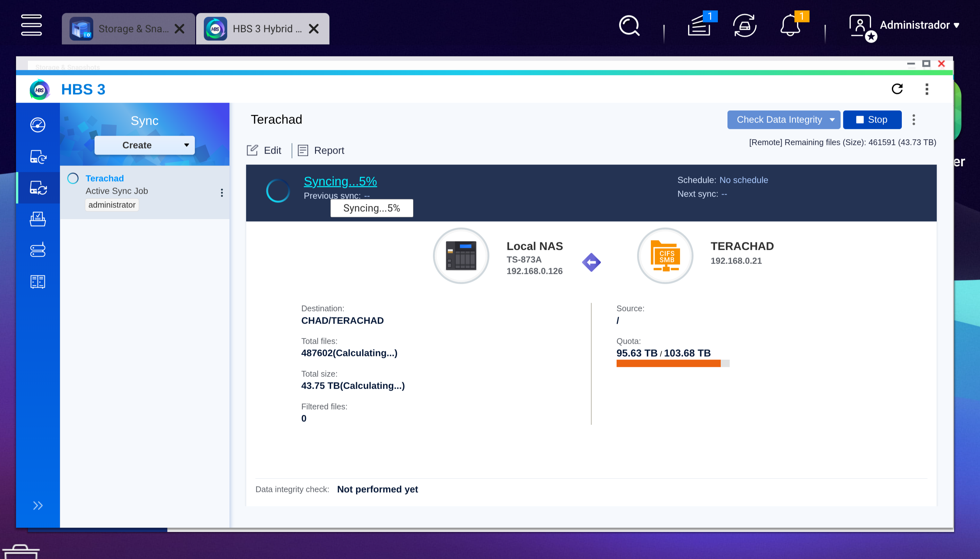Open the Services sidebar icon
This screenshot has width=980, height=559.
coord(37,281)
